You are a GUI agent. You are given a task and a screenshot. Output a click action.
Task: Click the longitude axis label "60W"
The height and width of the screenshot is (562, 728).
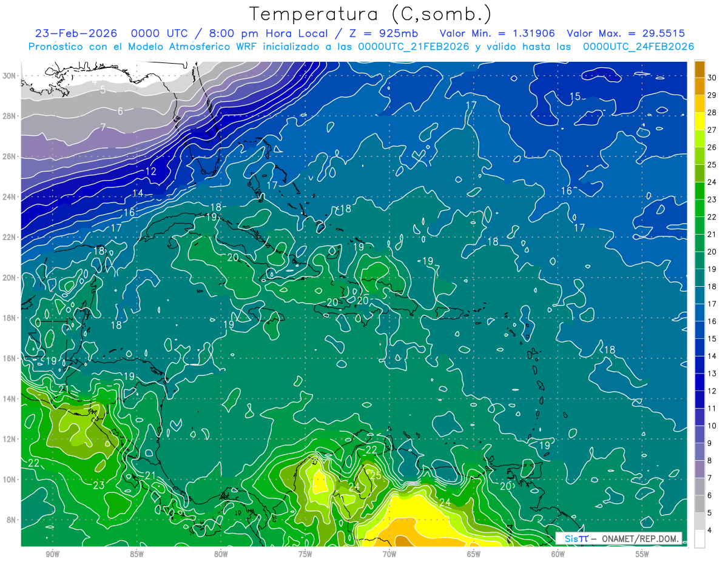558,554
